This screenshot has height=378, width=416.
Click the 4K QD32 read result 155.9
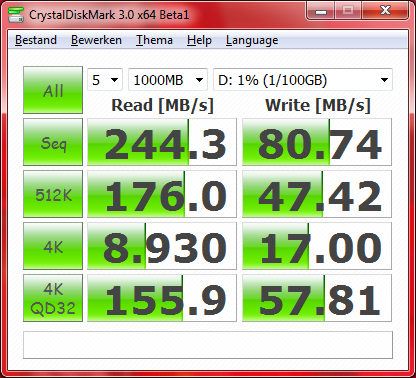point(162,298)
